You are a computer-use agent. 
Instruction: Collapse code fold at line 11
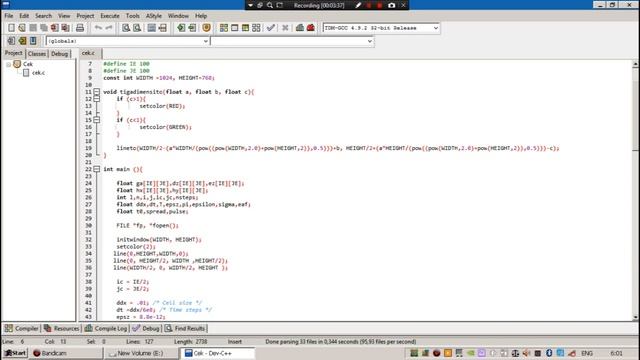[x=97, y=92]
